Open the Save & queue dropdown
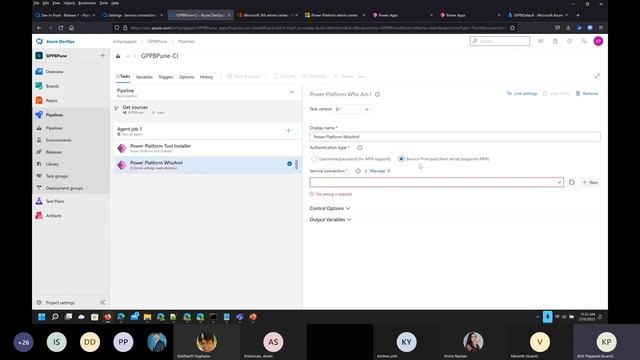 coord(246,76)
